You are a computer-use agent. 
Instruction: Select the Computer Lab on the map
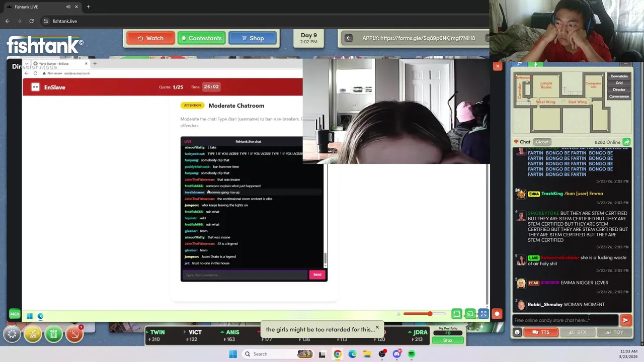pyautogui.click(x=593, y=85)
